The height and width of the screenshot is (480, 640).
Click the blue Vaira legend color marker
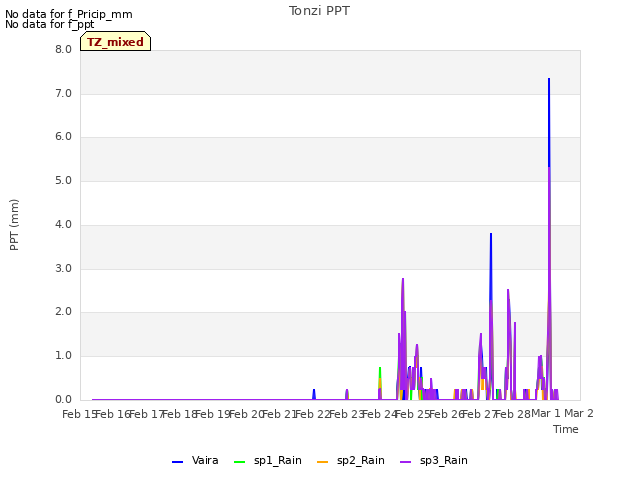pos(178,462)
